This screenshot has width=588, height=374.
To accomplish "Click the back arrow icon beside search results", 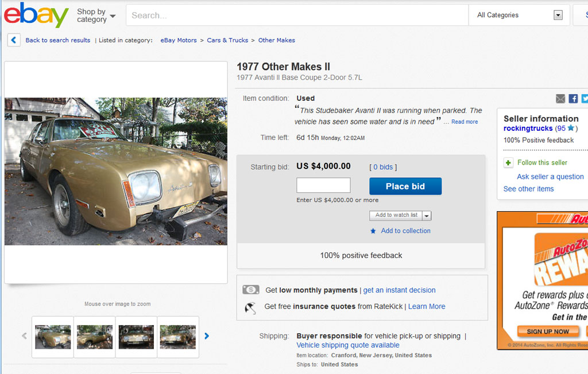I will (x=14, y=40).
